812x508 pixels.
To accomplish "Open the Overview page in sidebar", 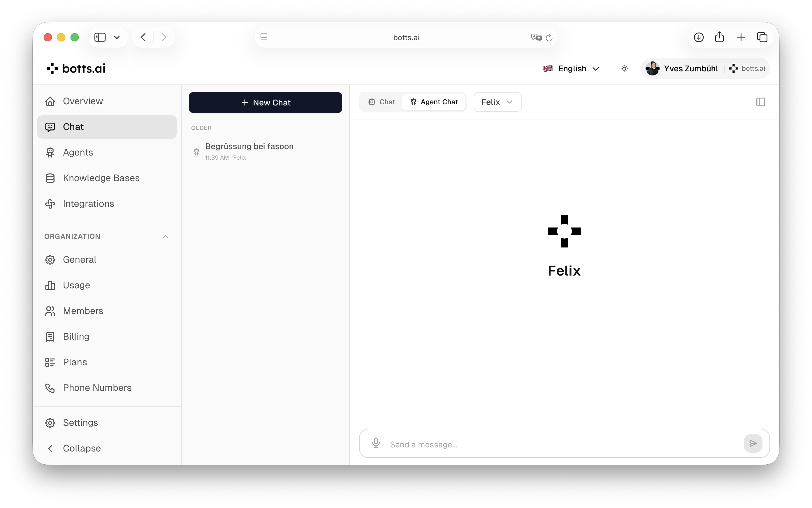I will 107,101.
